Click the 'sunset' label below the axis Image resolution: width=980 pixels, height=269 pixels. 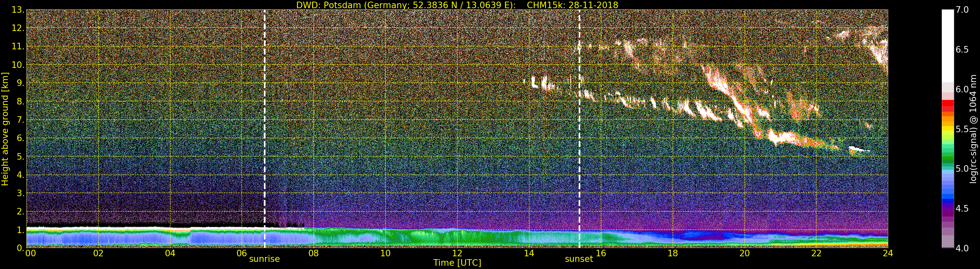click(579, 259)
